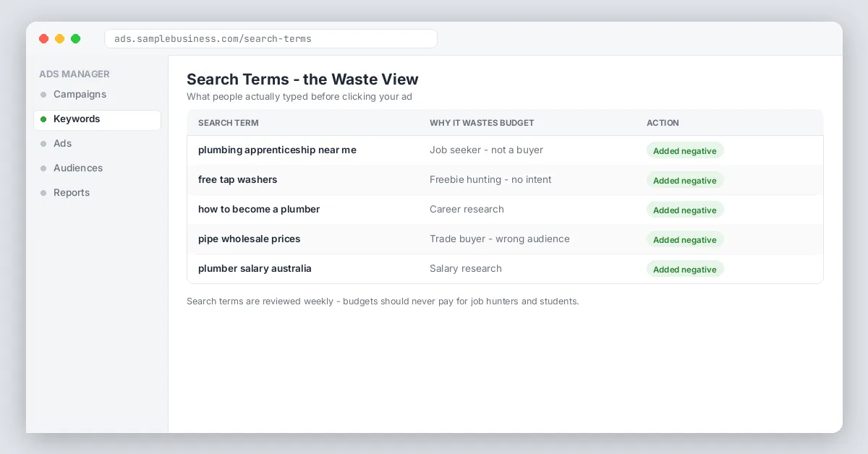Select the Keywords sidebar item
This screenshot has height=454, width=868.
[97, 119]
